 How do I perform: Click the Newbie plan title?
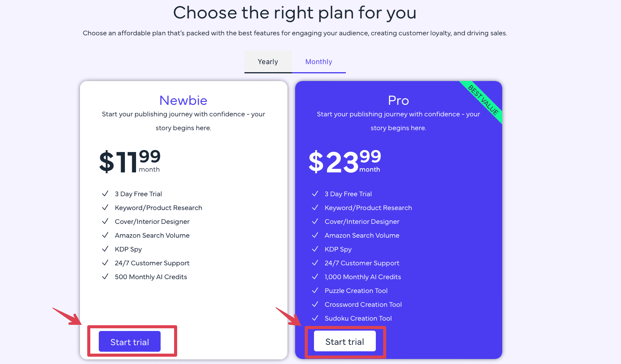(183, 101)
